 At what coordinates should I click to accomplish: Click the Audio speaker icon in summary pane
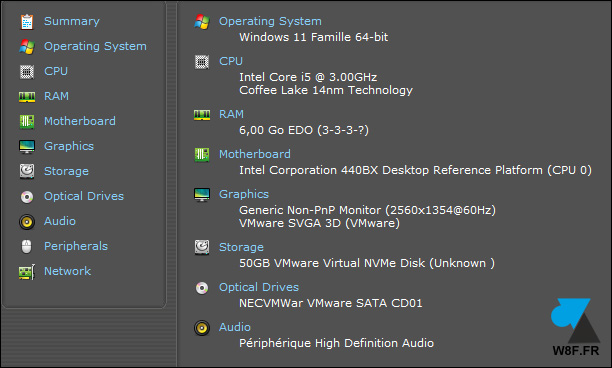coord(202,328)
